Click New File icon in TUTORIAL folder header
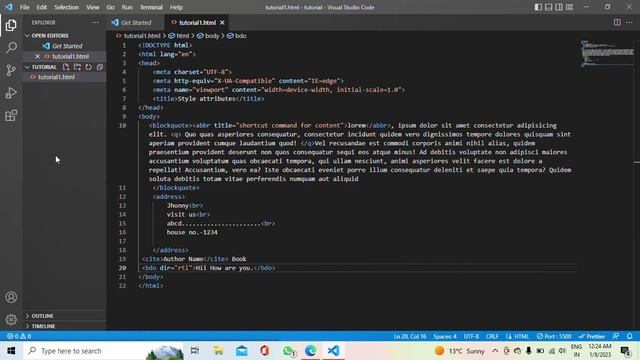This screenshot has height=360, width=640. [66, 67]
